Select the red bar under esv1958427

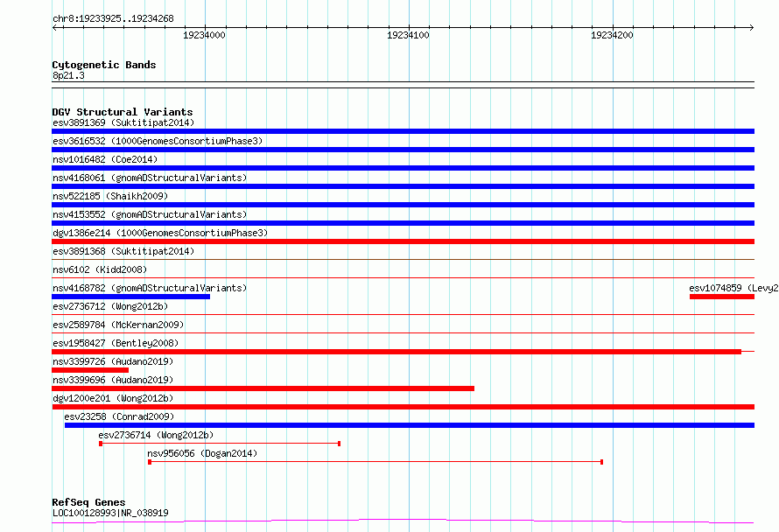click(x=397, y=352)
